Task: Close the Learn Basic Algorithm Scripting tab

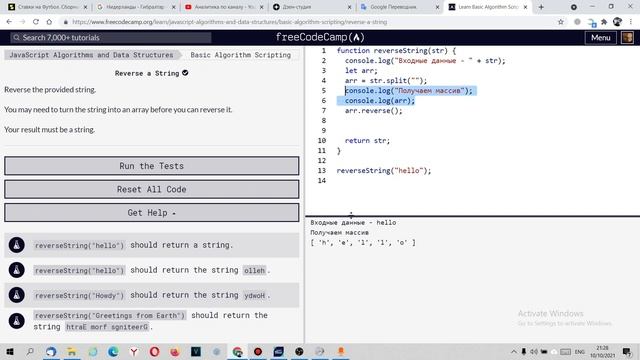Action: point(525,7)
